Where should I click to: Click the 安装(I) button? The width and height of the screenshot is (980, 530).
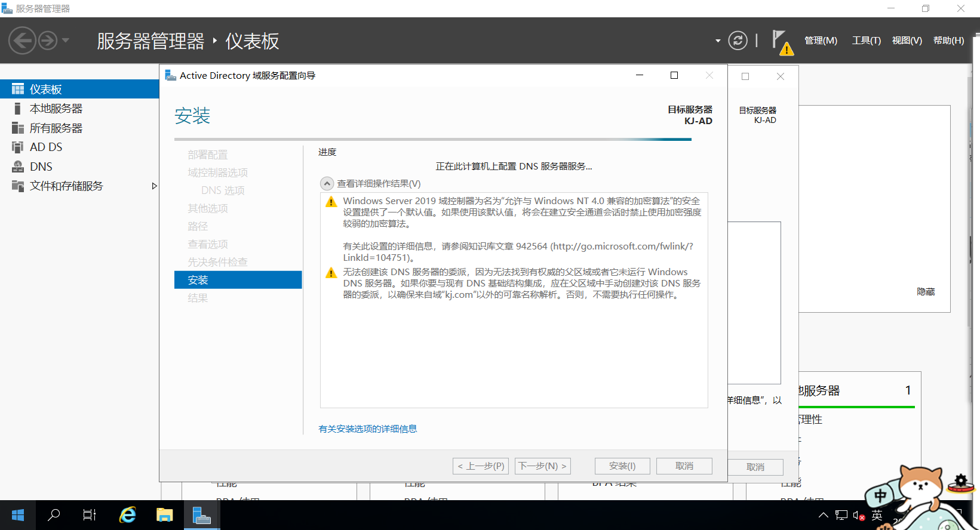623,466
